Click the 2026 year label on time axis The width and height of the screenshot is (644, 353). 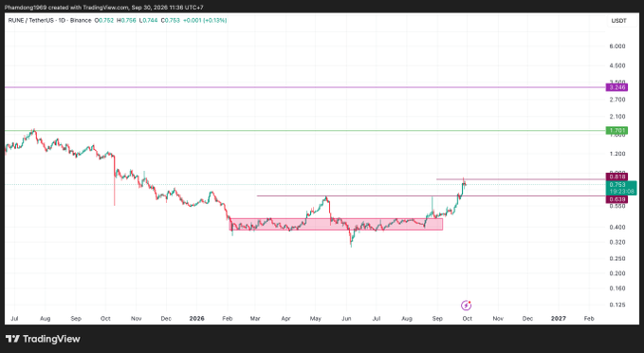(x=196, y=319)
